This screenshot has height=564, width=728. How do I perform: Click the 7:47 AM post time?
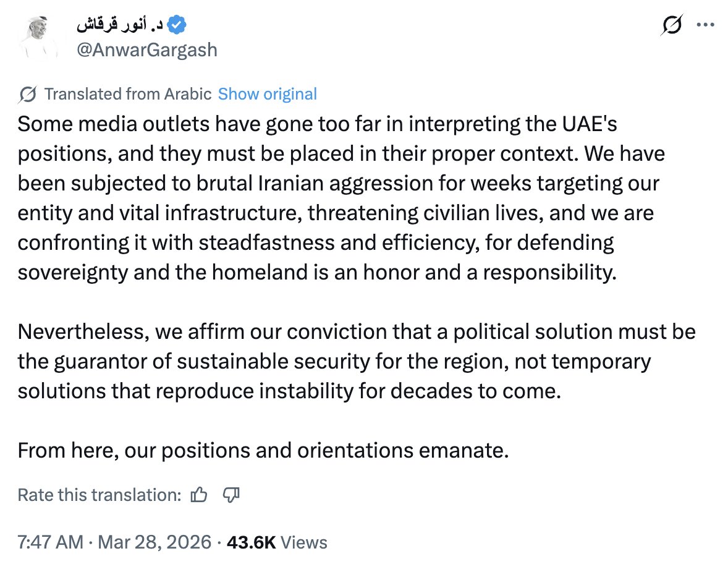[x=49, y=542]
